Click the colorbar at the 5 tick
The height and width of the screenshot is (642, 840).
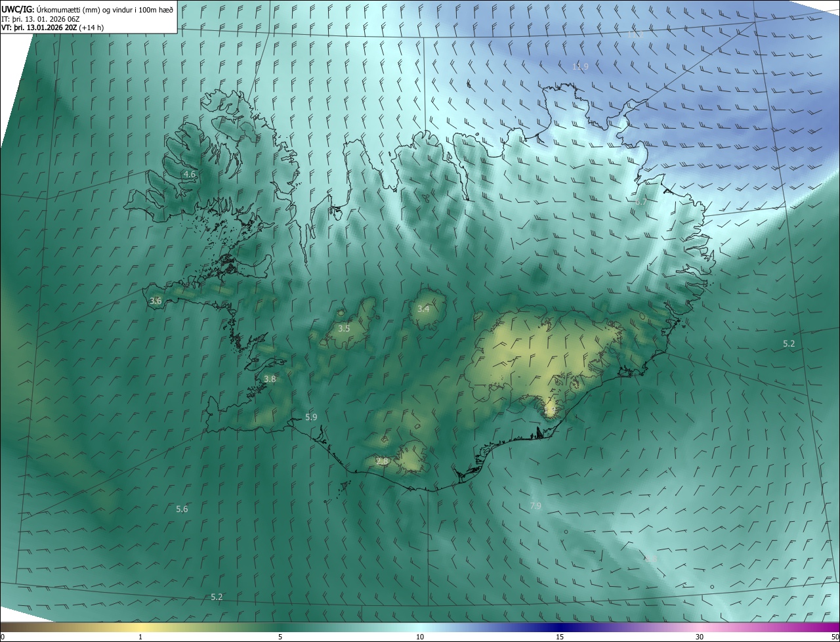coord(280,637)
